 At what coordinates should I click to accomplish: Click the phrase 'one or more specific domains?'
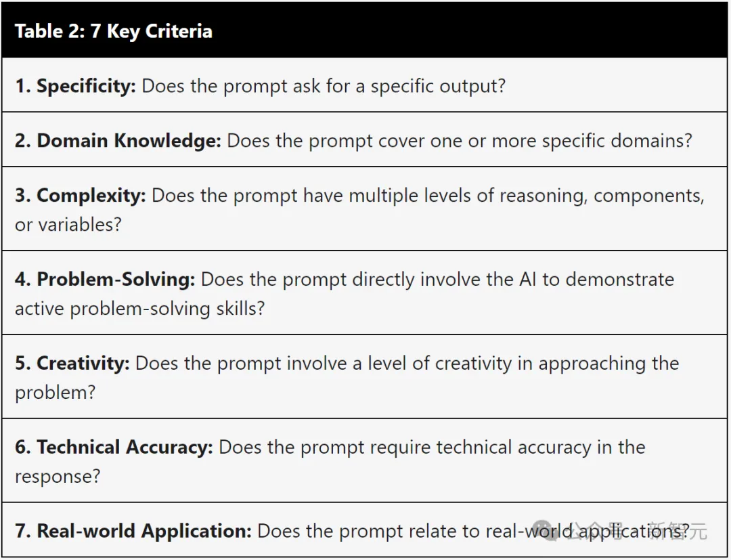561,141
